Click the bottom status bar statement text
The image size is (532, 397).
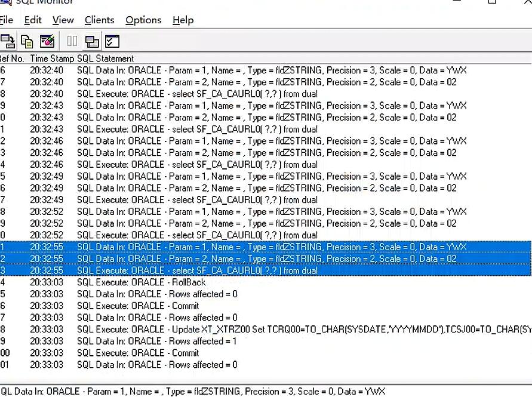point(193,391)
